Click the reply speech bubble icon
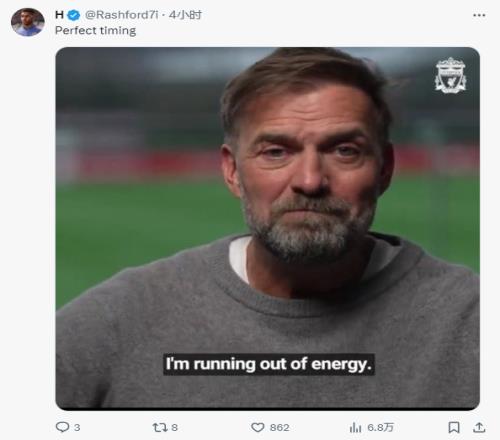 pos(62,427)
